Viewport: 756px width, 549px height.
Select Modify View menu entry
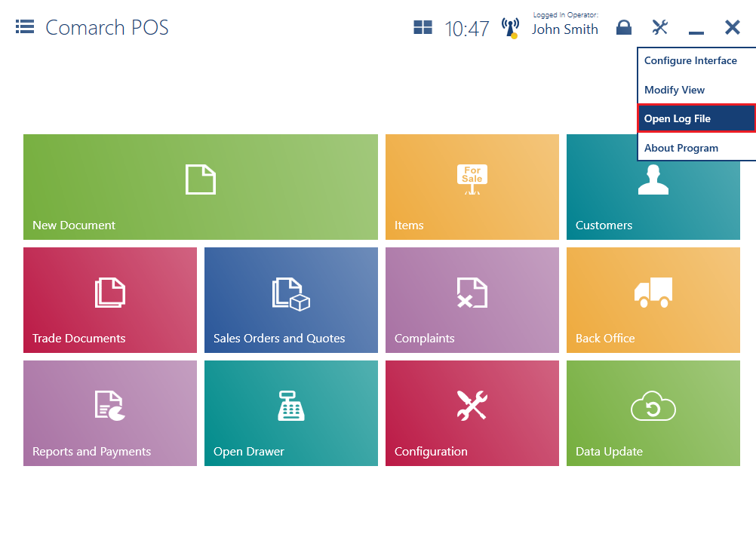point(675,90)
